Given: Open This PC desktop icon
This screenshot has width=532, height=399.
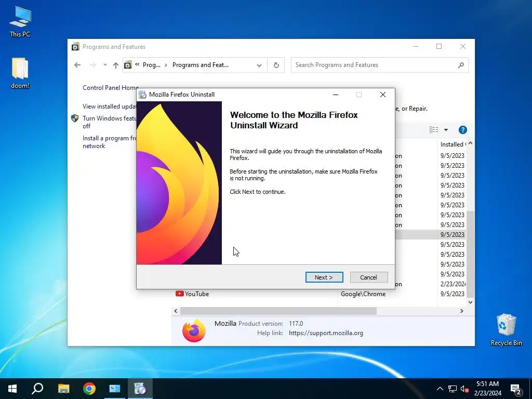Looking at the screenshot, I should coord(20,22).
